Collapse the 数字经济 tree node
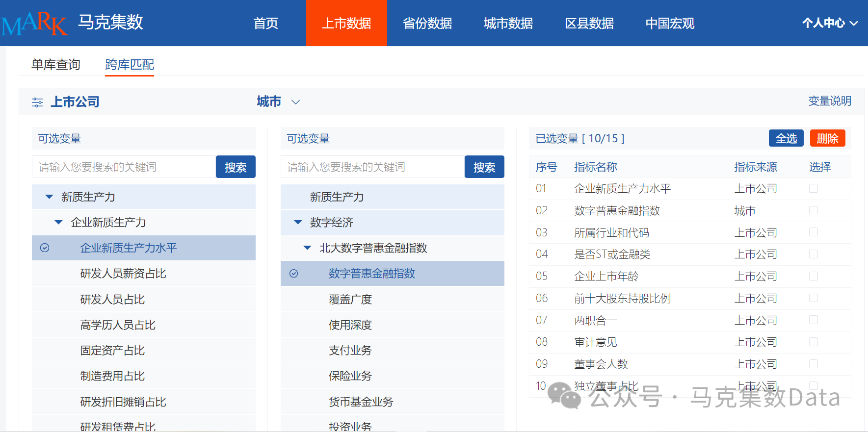868x432 pixels. point(298,222)
